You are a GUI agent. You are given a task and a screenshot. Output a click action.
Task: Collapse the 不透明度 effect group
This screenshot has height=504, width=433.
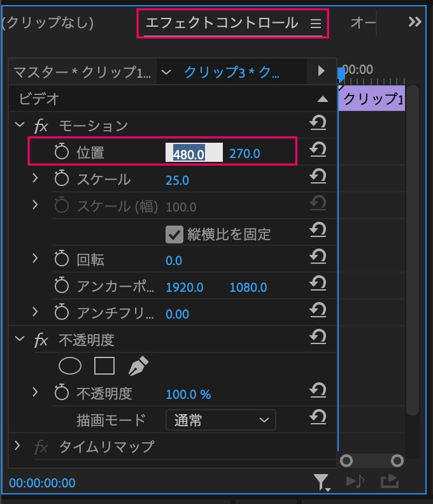(20, 338)
